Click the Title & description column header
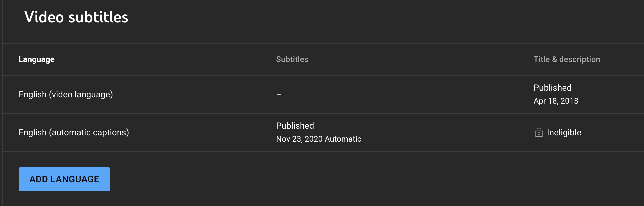 567,59
